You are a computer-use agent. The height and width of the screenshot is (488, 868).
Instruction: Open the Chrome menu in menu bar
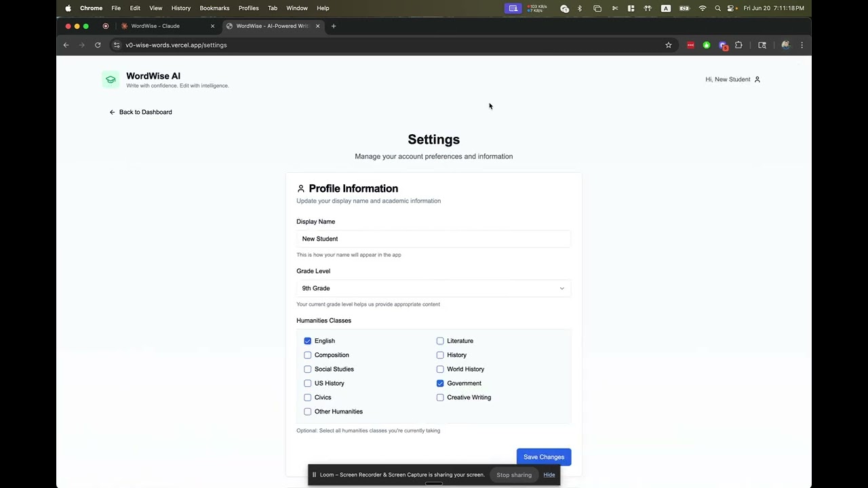pyautogui.click(x=91, y=8)
